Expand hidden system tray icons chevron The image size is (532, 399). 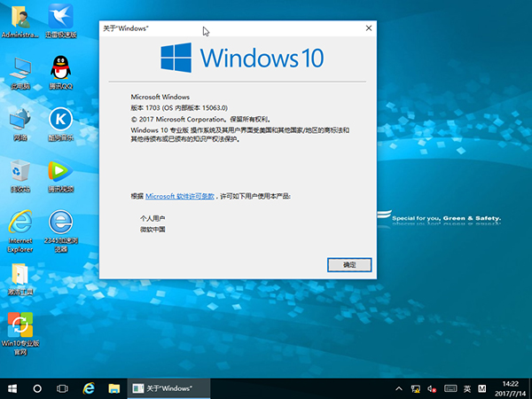pyautogui.click(x=400, y=388)
